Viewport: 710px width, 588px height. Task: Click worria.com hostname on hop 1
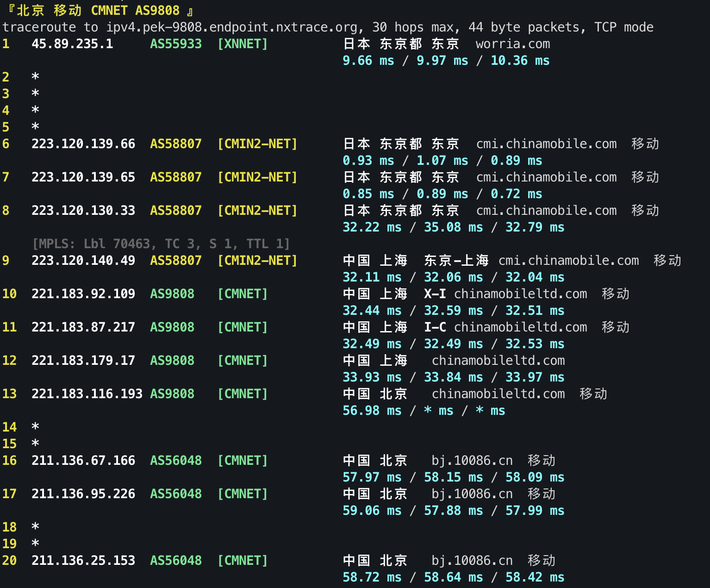coord(513,44)
